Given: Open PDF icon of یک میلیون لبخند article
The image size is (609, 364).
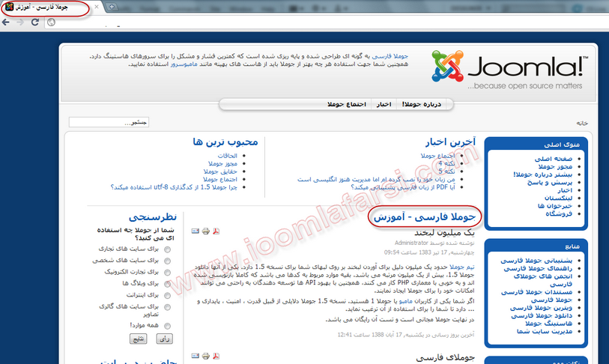Looking at the screenshot, I should [216, 231].
